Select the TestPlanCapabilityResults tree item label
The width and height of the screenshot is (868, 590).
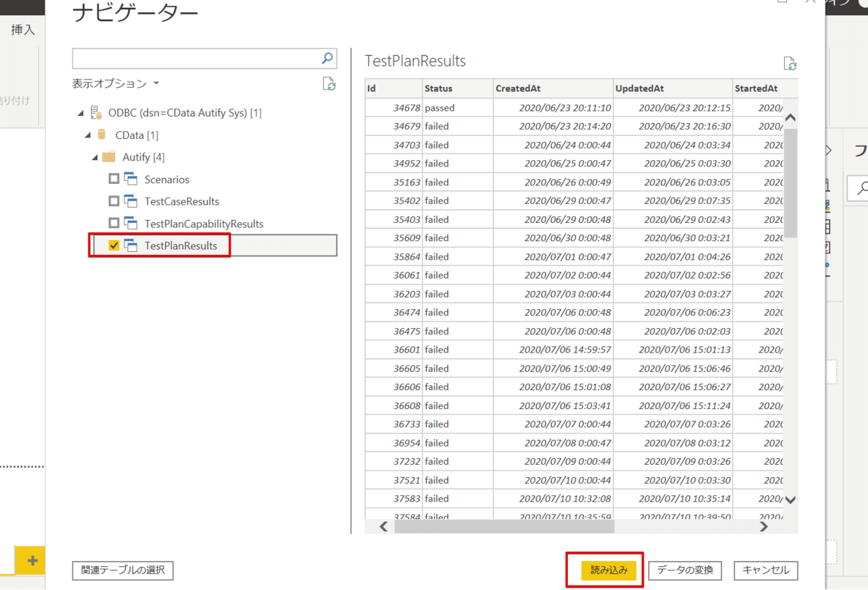coord(204,224)
